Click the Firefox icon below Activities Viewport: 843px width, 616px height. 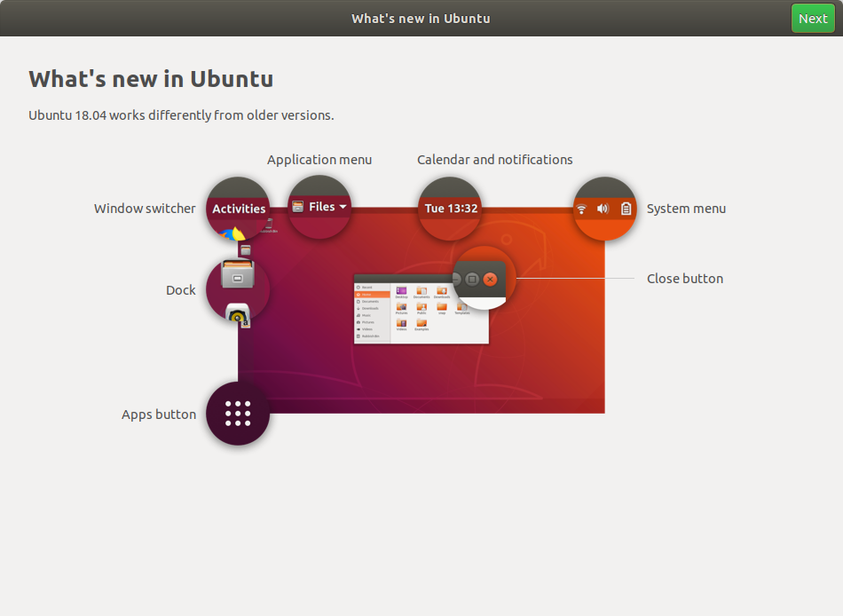click(x=232, y=234)
